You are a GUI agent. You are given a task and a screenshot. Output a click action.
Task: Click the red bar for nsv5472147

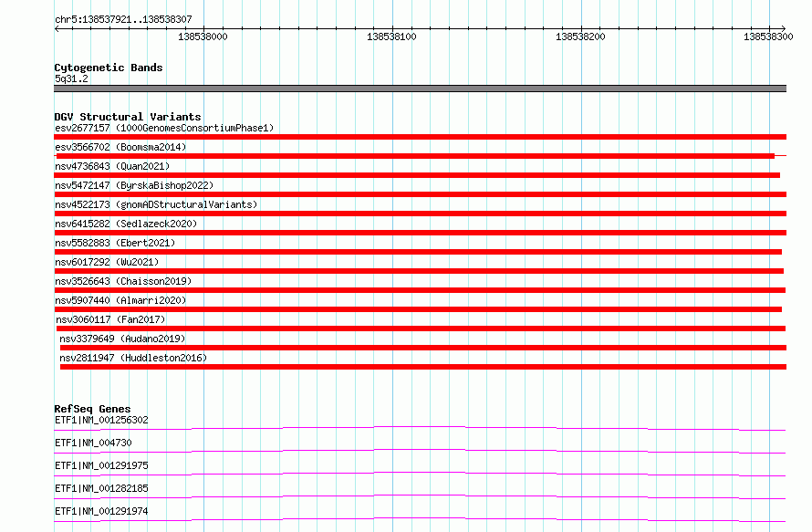click(420, 194)
